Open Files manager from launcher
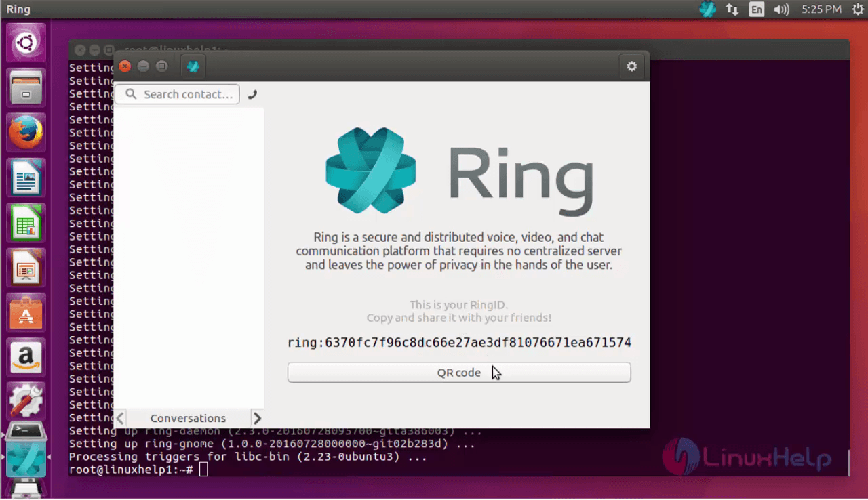The height and width of the screenshot is (500, 868). pos(26,87)
